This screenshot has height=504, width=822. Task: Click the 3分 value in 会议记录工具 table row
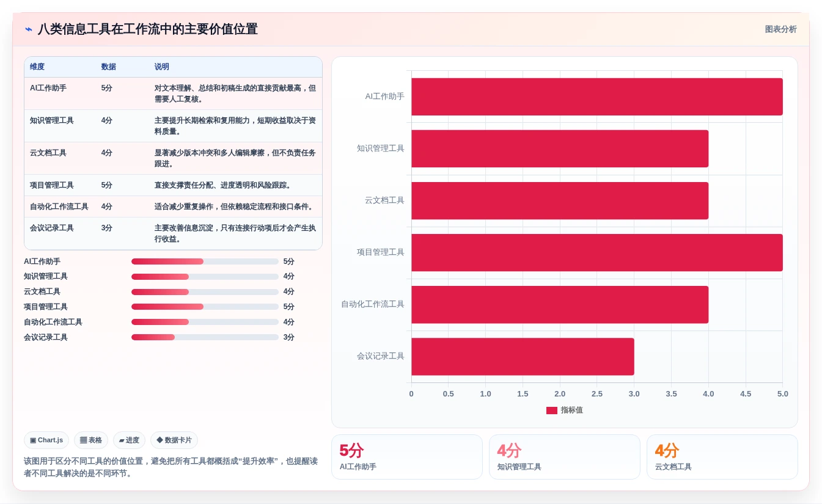107,228
